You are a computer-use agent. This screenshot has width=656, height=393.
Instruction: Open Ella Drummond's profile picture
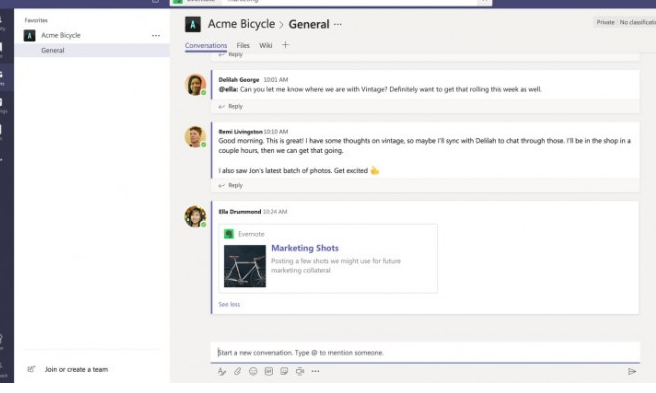pyautogui.click(x=195, y=216)
